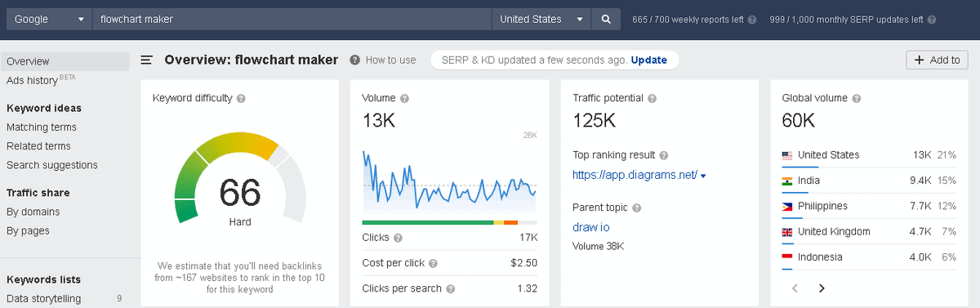Viewport: 980px width, 308px height.
Task: Go to next page of countries
Action: [822, 288]
